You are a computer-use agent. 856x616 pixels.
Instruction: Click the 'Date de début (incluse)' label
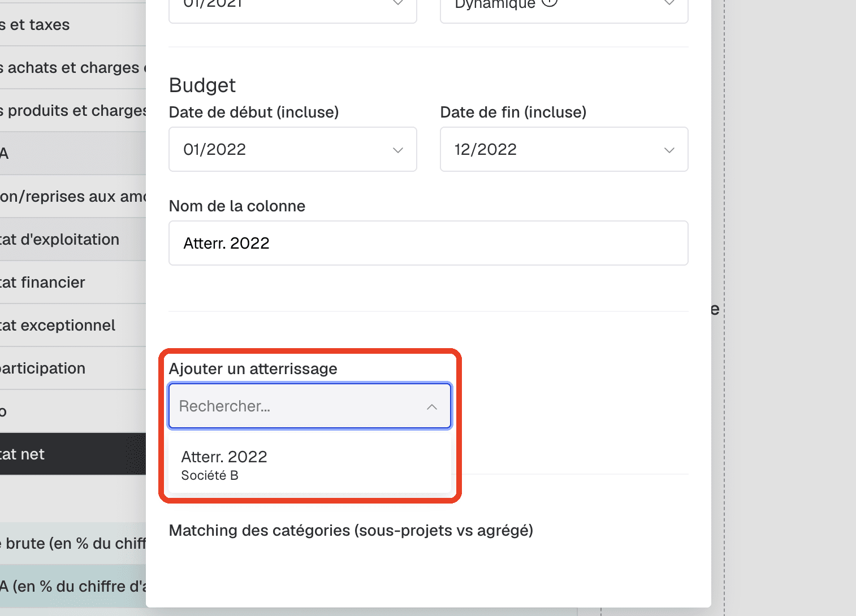click(254, 112)
